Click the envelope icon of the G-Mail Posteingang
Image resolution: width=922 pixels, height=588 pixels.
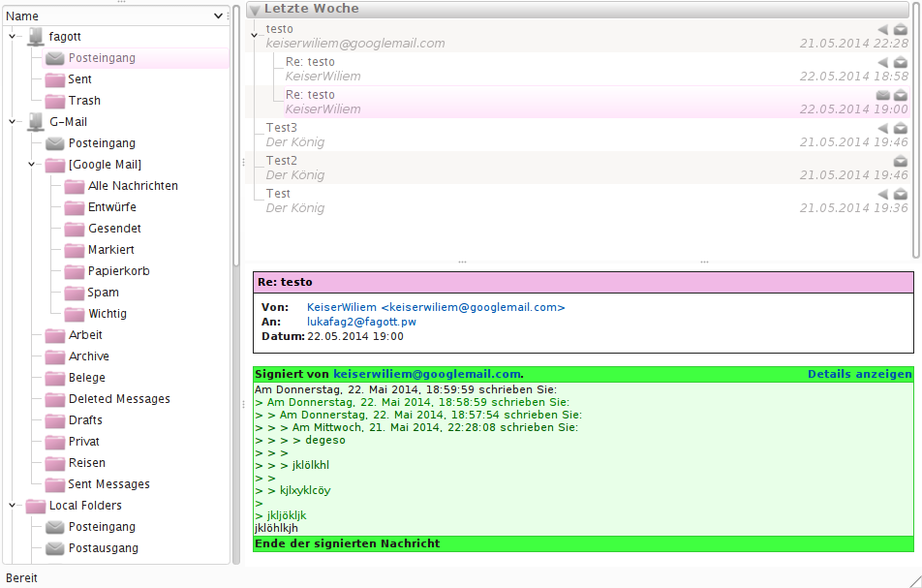click(x=54, y=143)
